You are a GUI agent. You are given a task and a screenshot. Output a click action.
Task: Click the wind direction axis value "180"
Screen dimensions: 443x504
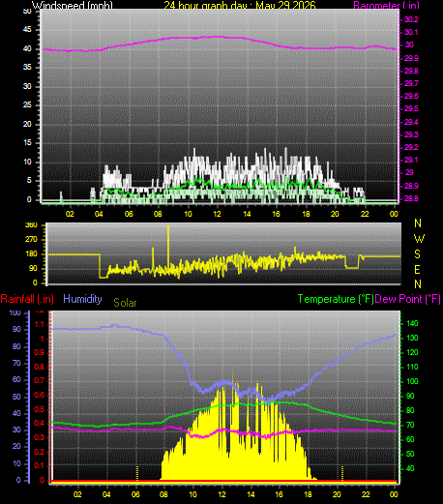pyautogui.click(x=31, y=253)
